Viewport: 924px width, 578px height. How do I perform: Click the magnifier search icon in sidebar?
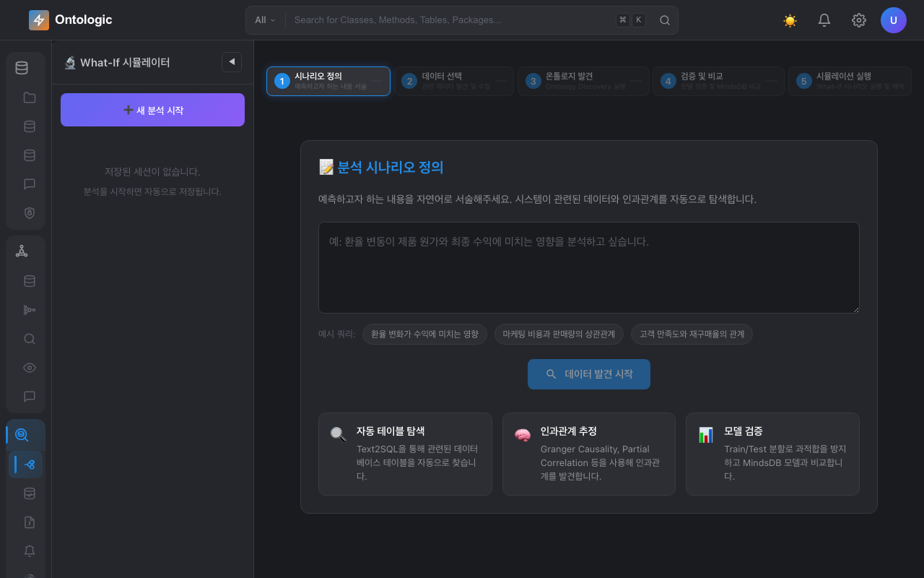30,339
